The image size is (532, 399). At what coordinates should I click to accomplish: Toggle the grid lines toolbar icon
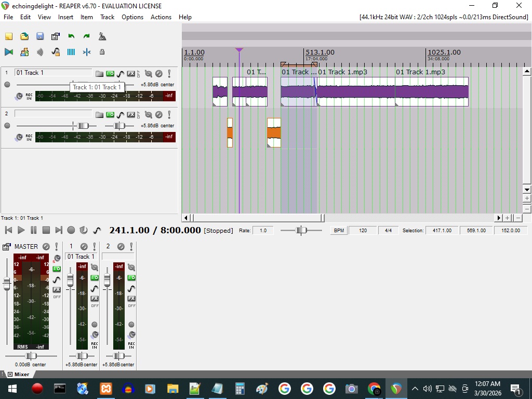[71, 52]
